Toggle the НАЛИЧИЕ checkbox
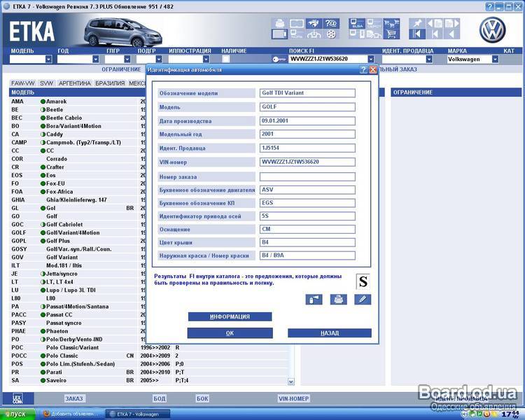Viewport: 525px width, 420px height. [225, 59]
